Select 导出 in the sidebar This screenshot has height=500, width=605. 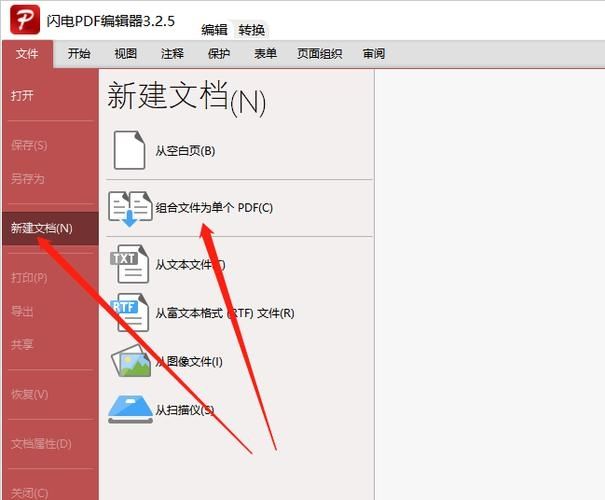pos(22,311)
